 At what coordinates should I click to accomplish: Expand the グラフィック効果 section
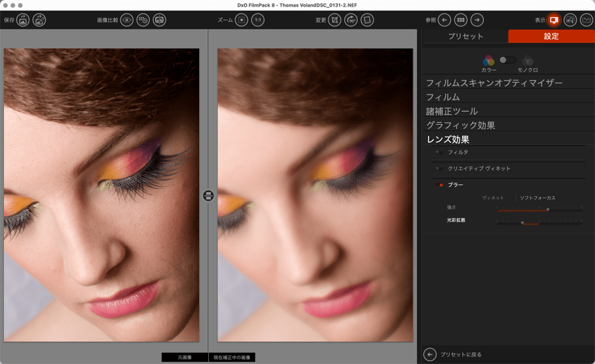tap(460, 125)
